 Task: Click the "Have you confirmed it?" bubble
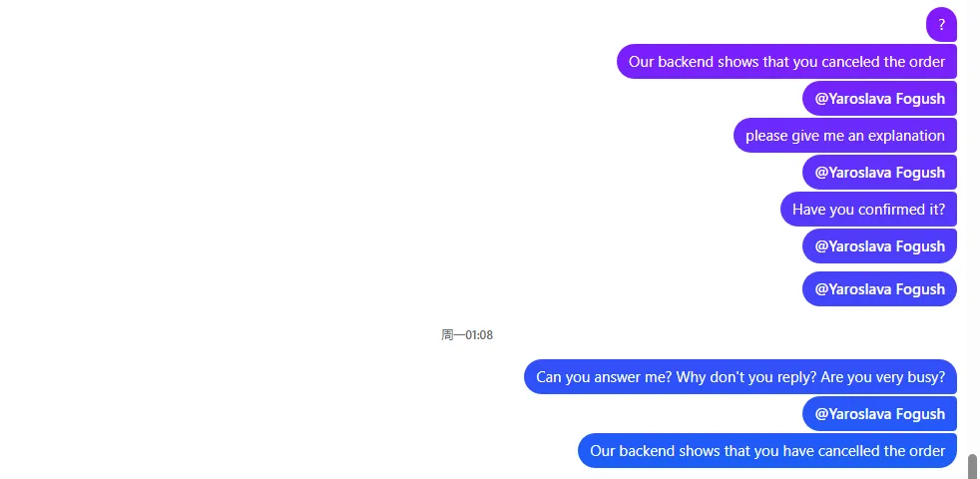point(868,210)
